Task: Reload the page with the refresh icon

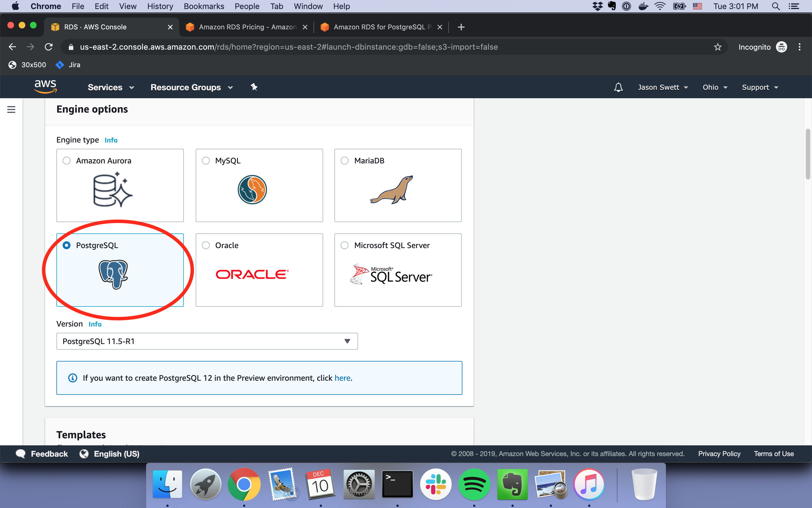Action: (49, 47)
